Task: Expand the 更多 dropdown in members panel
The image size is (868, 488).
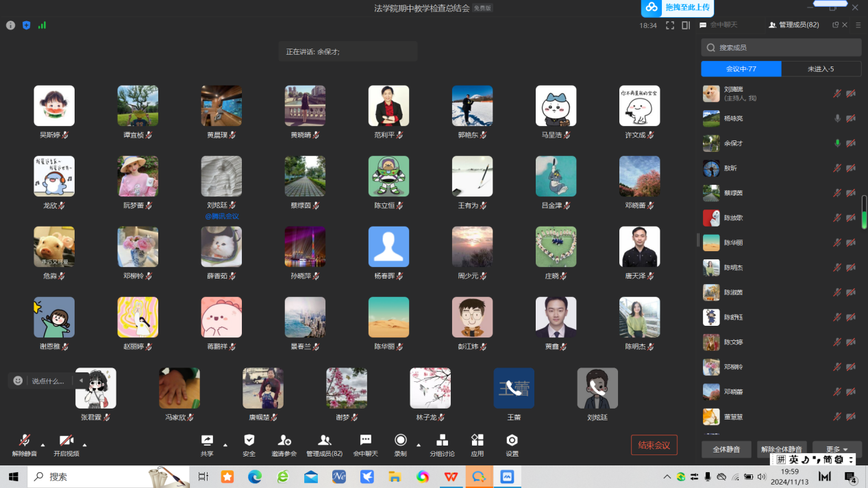Action: [x=836, y=450]
